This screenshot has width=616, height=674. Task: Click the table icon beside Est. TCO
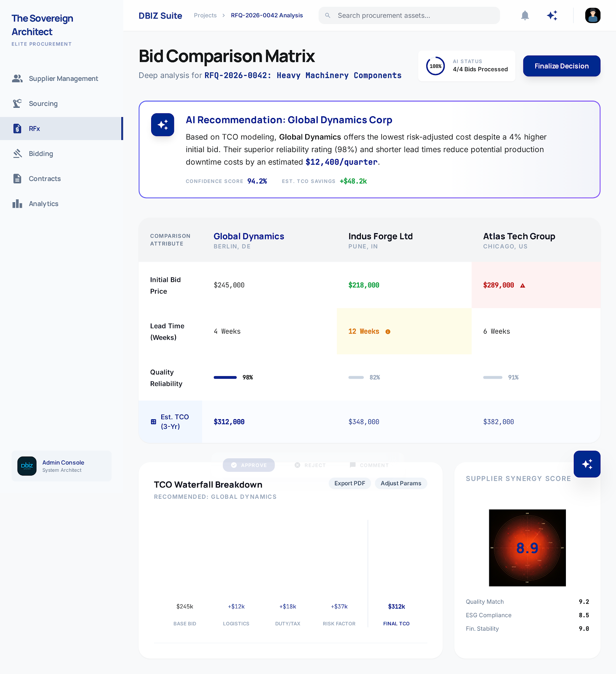pyautogui.click(x=154, y=422)
